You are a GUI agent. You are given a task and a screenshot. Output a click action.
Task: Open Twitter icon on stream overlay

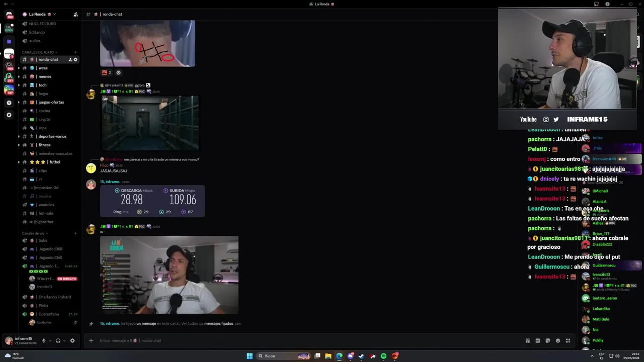(556, 119)
